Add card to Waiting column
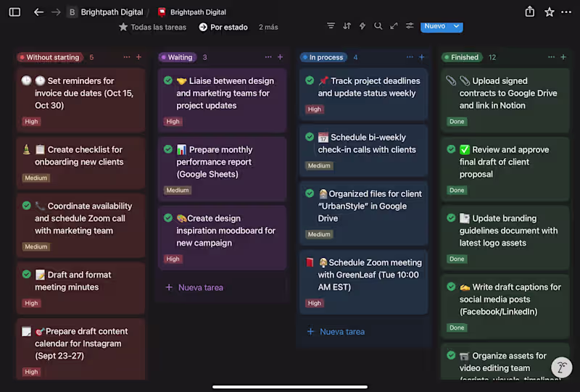This screenshot has width=580, height=392. [280, 57]
